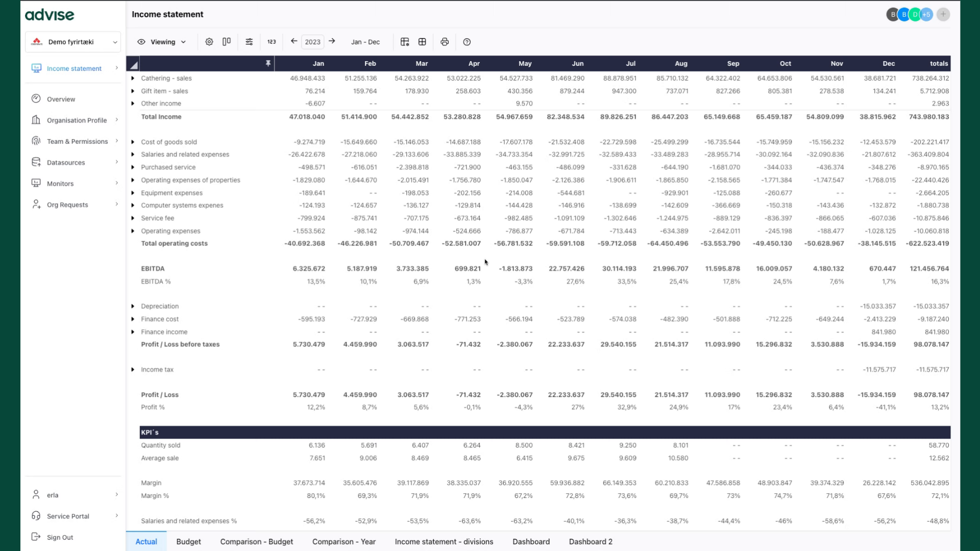Screen dimensions: 980x551
Task: Click the column layout icon
Action: click(227, 42)
